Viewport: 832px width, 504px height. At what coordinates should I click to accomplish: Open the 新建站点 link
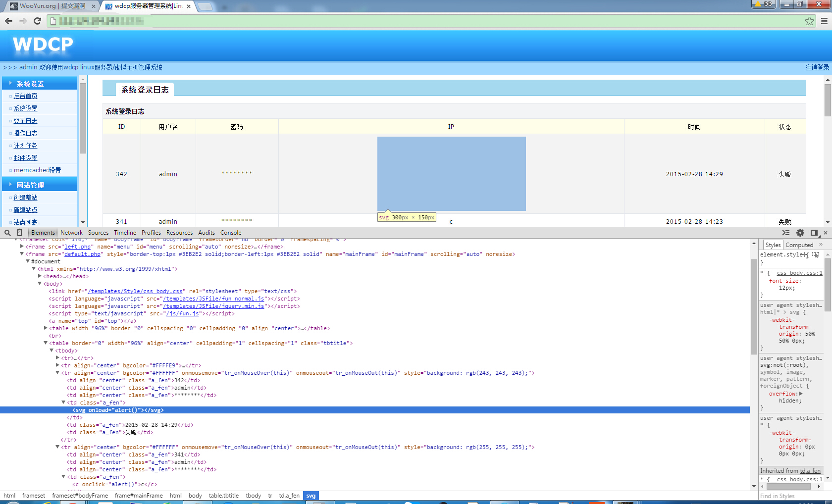[x=25, y=210]
